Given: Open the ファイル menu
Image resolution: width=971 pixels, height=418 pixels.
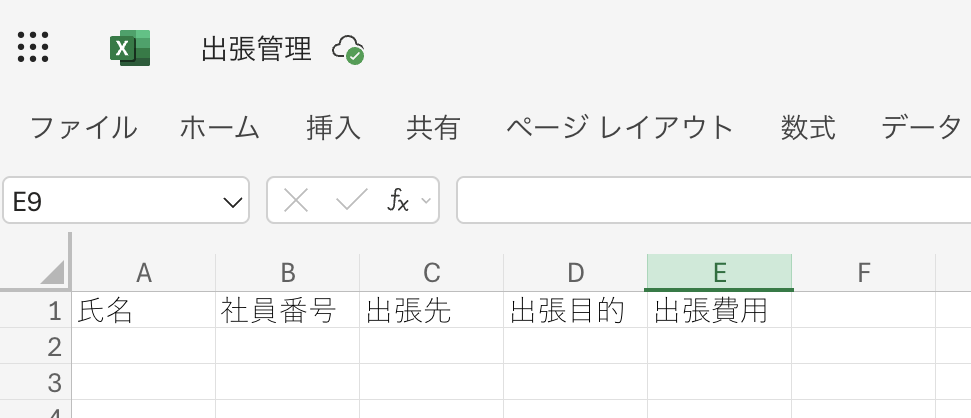Looking at the screenshot, I should (x=84, y=127).
